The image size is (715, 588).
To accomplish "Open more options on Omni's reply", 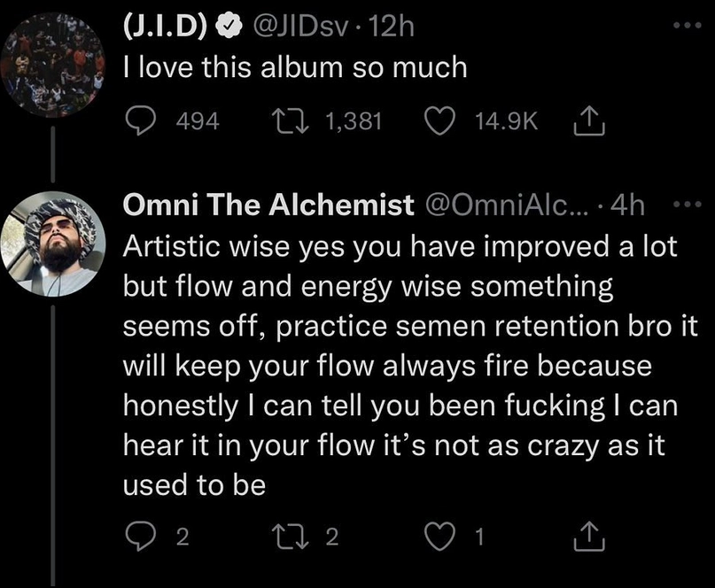I will [x=687, y=205].
